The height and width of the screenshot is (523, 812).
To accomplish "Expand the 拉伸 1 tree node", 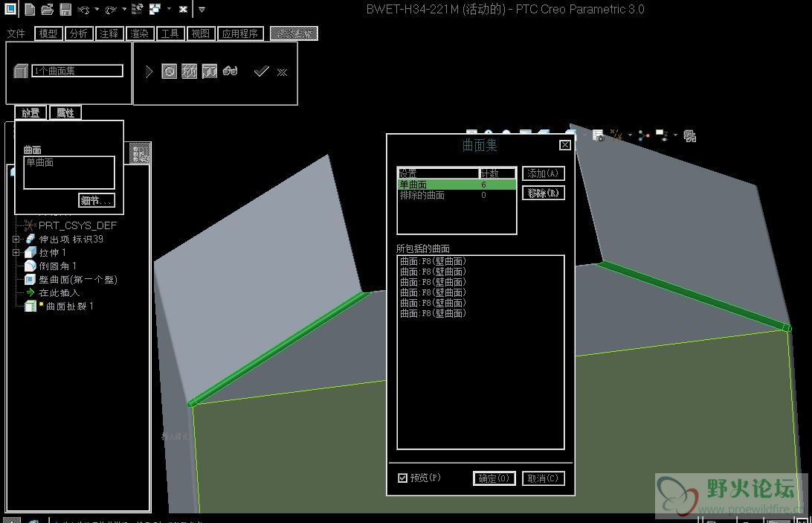I will point(16,252).
